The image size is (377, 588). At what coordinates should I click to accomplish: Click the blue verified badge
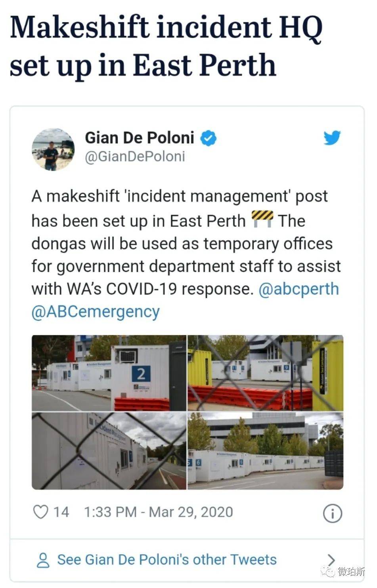pyautogui.click(x=208, y=138)
